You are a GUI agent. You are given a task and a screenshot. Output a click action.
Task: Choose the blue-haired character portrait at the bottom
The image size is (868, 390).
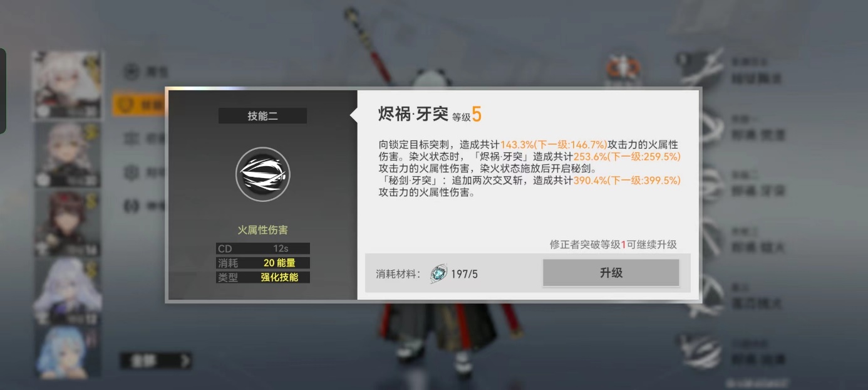[67, 351]
